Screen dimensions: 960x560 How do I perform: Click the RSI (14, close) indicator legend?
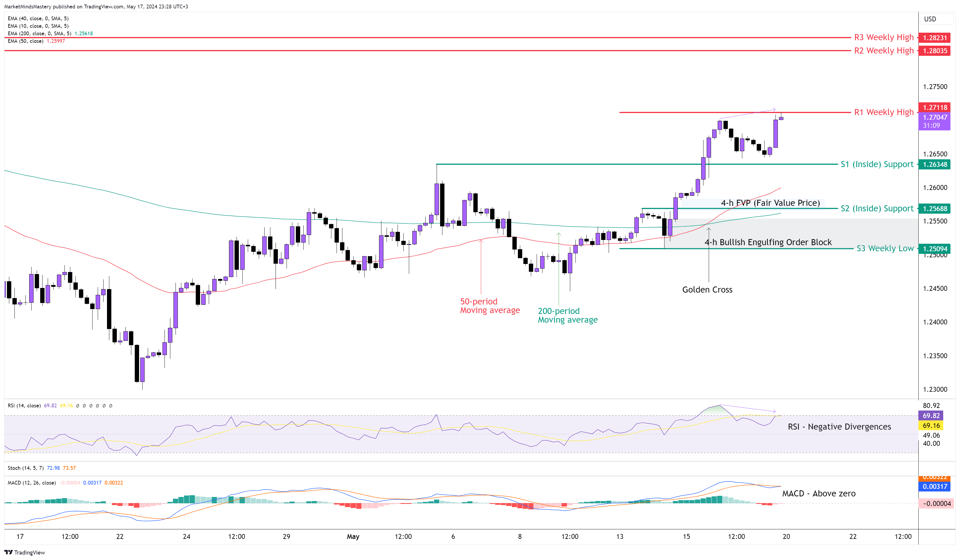(24, 405)
